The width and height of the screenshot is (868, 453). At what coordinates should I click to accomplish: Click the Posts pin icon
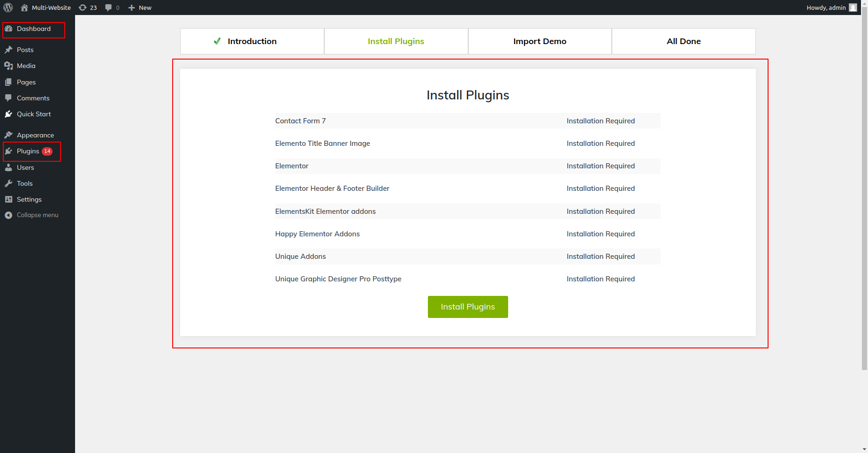point(8,50)
